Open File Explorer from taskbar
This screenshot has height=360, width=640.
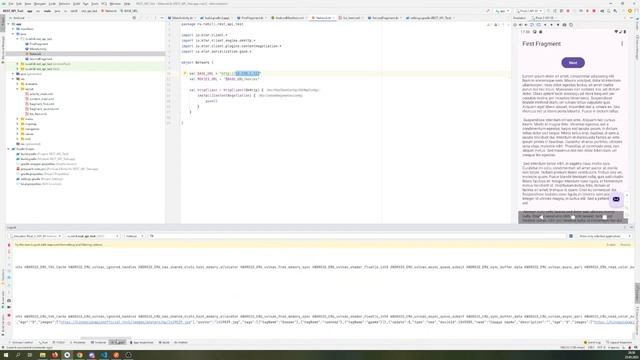[x=42, y=355]
